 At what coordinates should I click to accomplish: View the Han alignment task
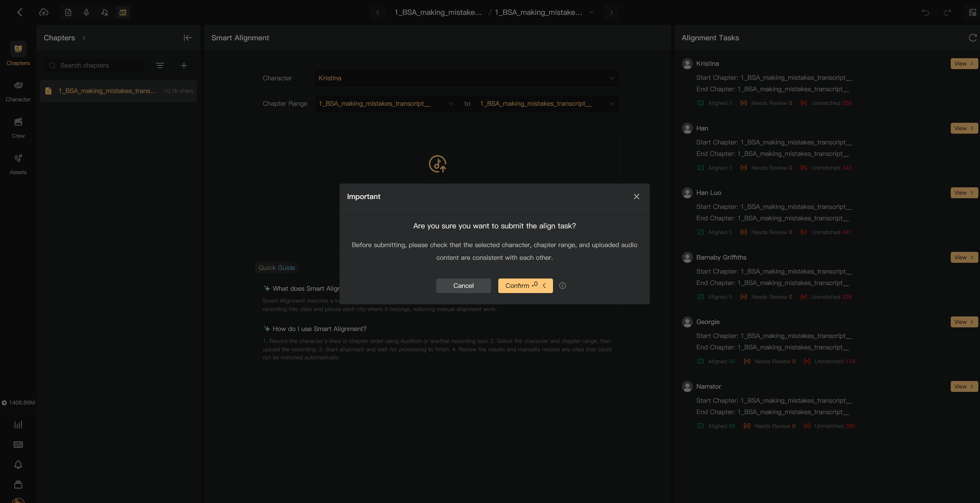pyautogui.click(x=964, y=128)
